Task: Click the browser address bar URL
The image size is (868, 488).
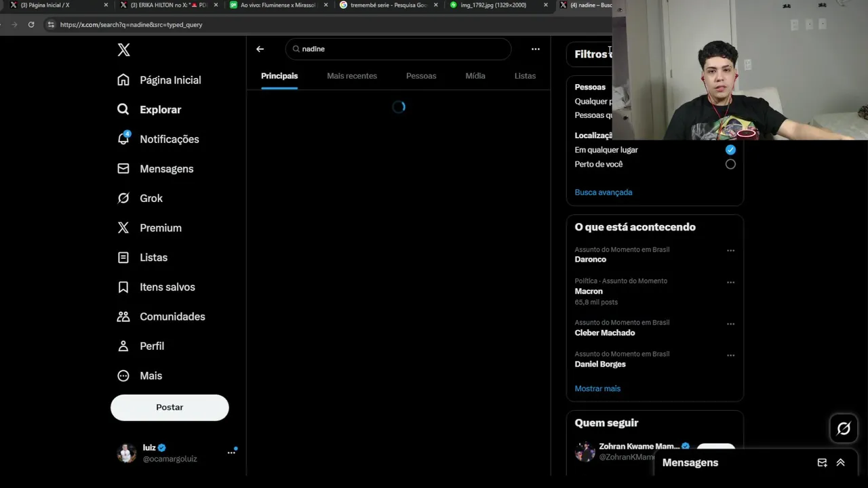Action: coord(131,24)
